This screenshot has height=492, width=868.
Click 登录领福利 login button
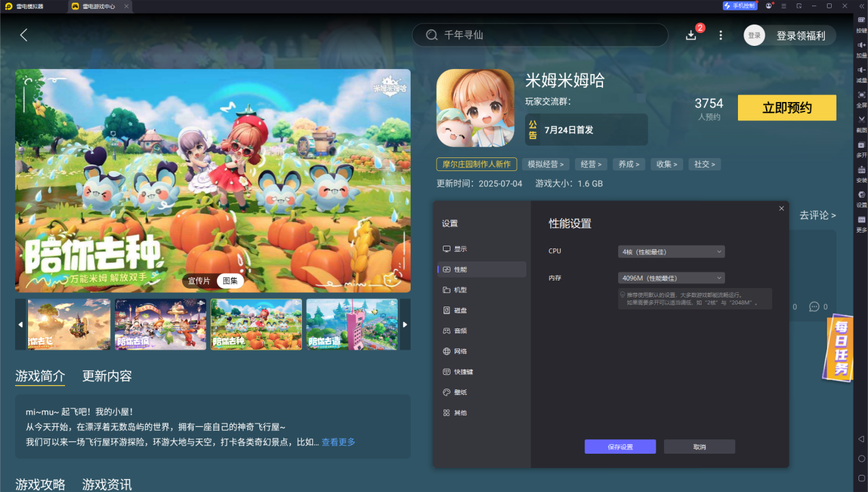pyautogui.click(x=801, y=36)
